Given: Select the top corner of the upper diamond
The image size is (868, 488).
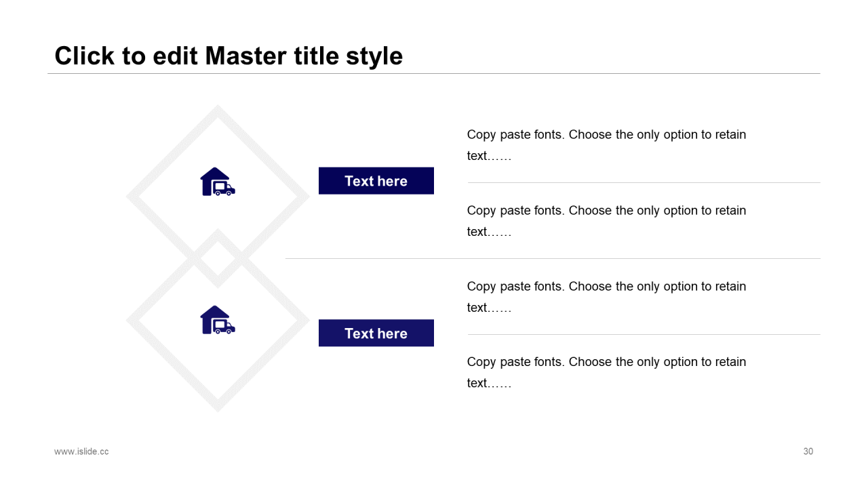Looking at the screenshot, I should (x=217, y=110).
